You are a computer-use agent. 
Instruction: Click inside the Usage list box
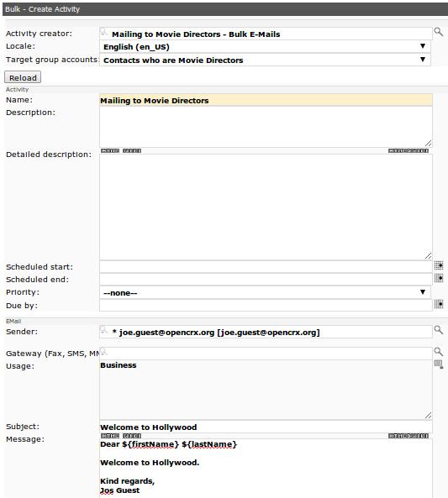[266, 390]
